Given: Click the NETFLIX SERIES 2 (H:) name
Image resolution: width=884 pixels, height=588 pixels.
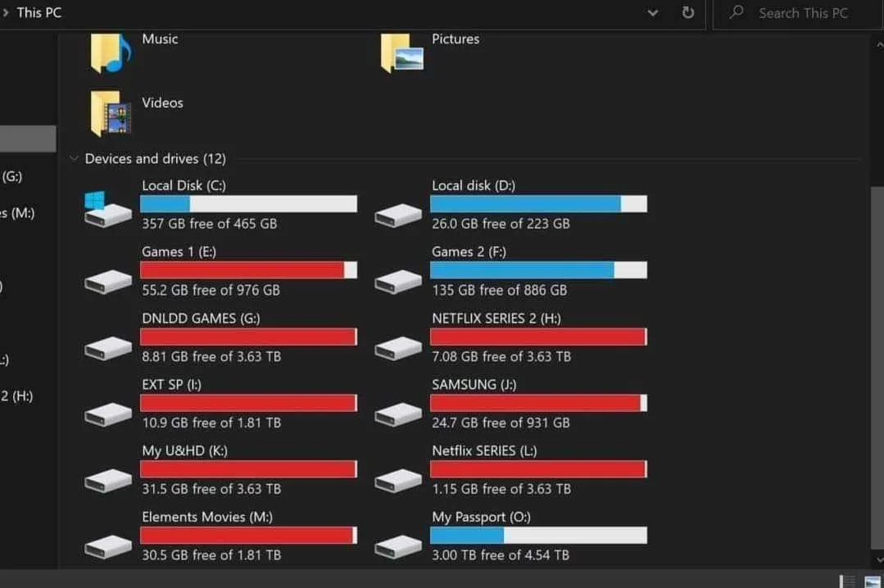Looking at the screenshot, I should tap(496, 318).
